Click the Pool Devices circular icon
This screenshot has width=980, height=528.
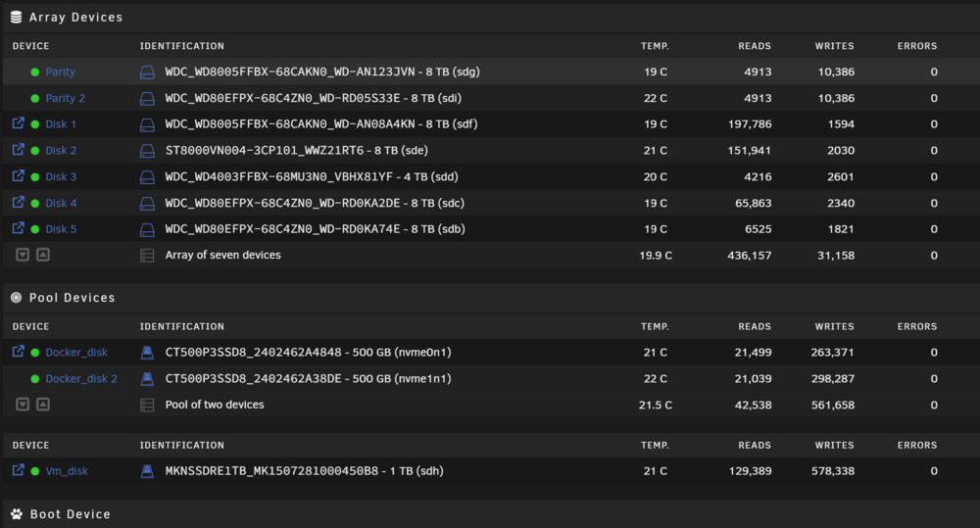point(17,298)
